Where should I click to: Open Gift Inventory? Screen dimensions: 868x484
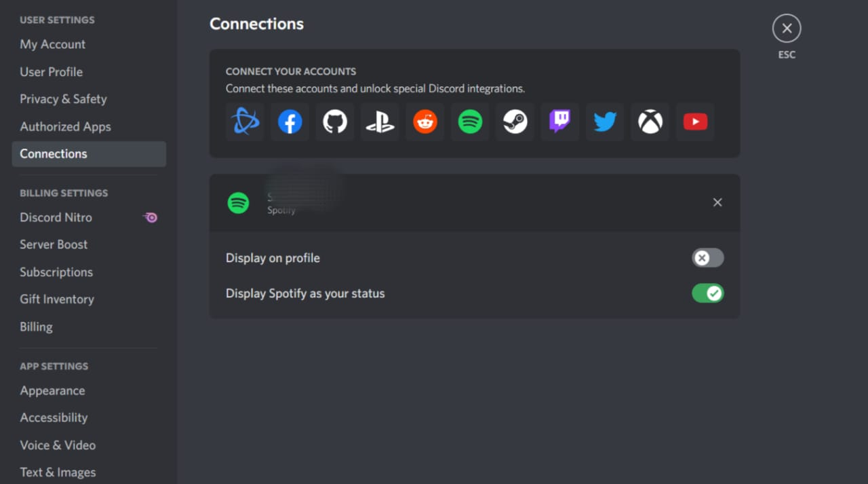coord(89,299)
